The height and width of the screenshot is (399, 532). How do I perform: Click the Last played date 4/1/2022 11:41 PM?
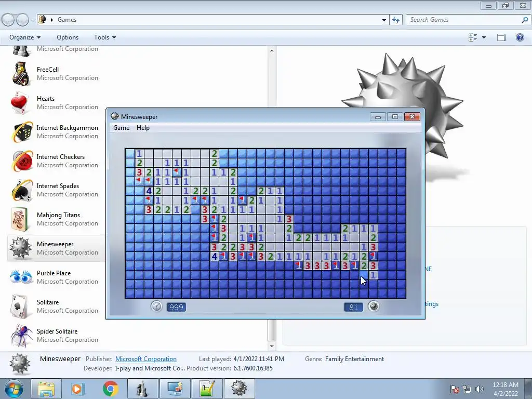pos(259,359)
